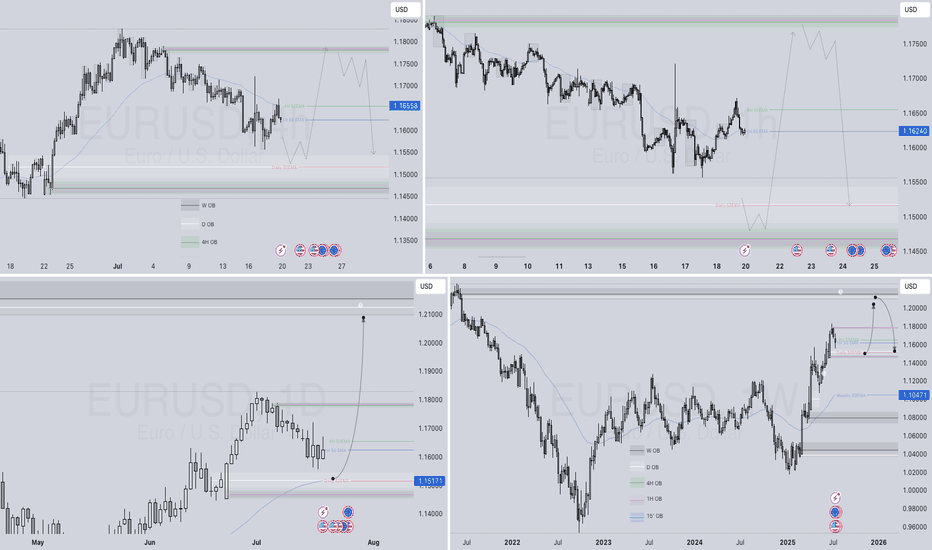
Task: Click the first US flag event on the 4h chart
Action: (x=300, y=250)
